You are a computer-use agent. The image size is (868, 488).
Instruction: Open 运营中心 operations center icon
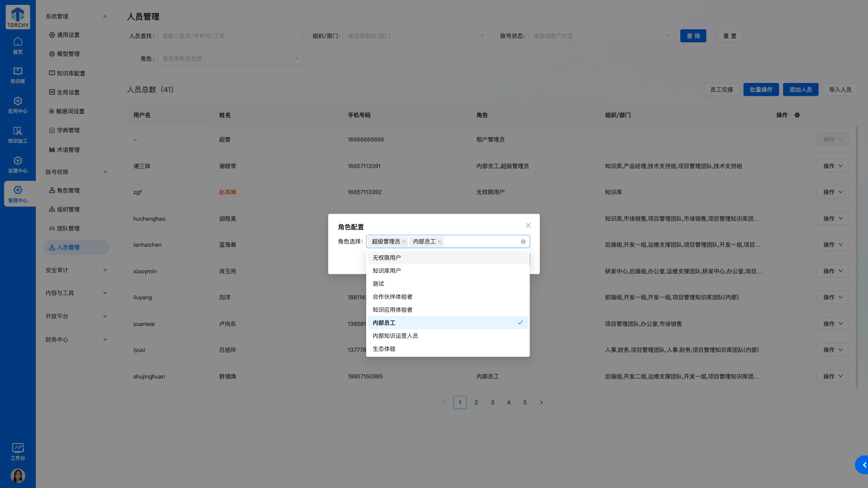pyautogui.click(x=17, y=164)
